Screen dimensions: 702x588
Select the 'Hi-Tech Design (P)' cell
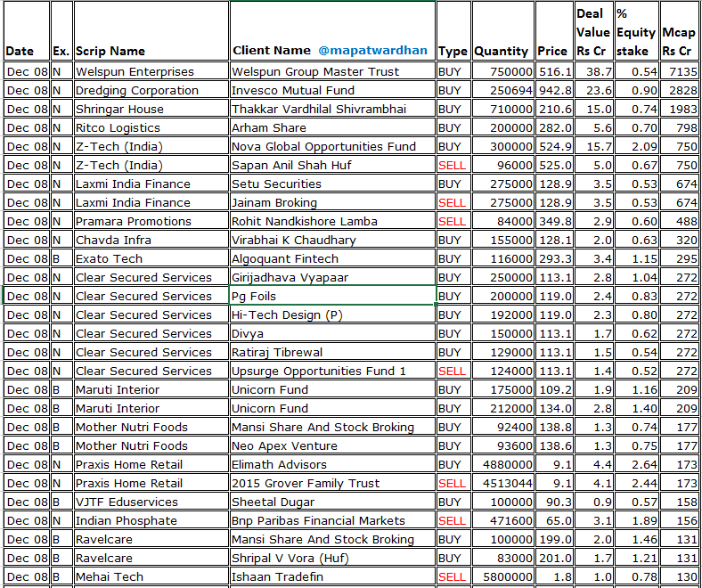pos(332,315)
